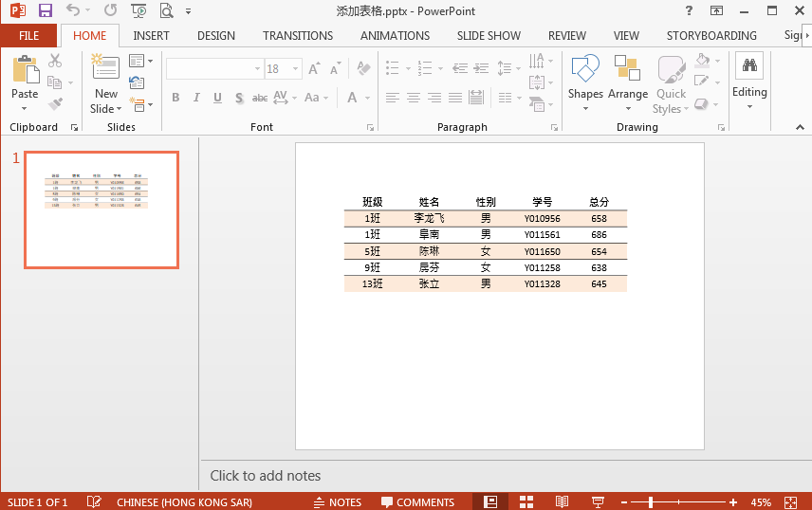Toggle the NOTES pane button
812x510 pixels.
click(x=338, y=502)
